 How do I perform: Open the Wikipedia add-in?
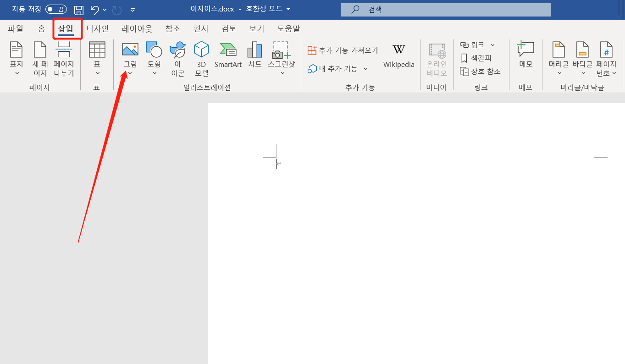(398, 55)
